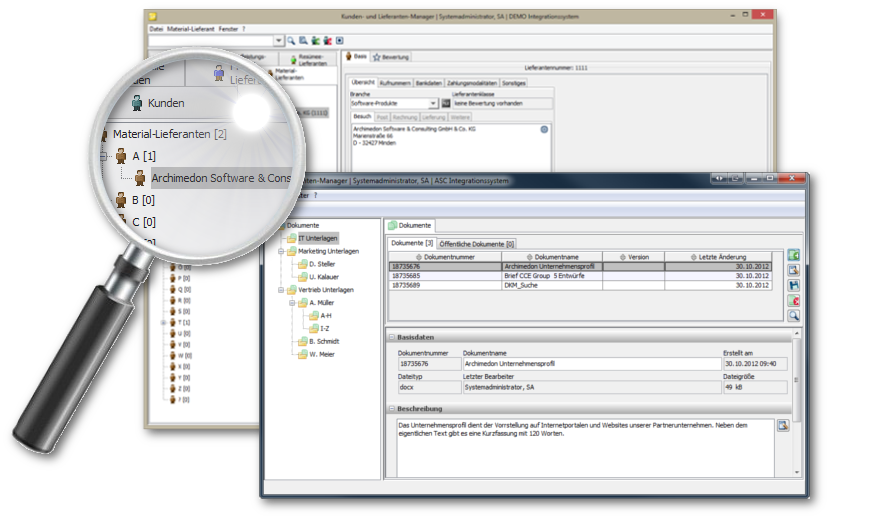Image resolution: width=876 pixels, height=529 pixels.
Task: Sort by the Letzte Änderung column header
Action: pyautogui.click(x=718, y=258)
